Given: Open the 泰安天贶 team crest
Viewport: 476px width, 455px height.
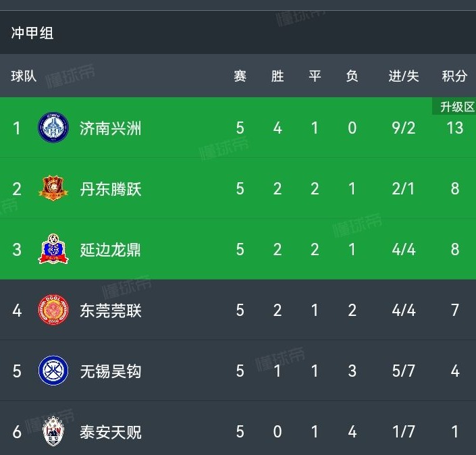Looking at the screenshot, I should click(x=53, y=431).
